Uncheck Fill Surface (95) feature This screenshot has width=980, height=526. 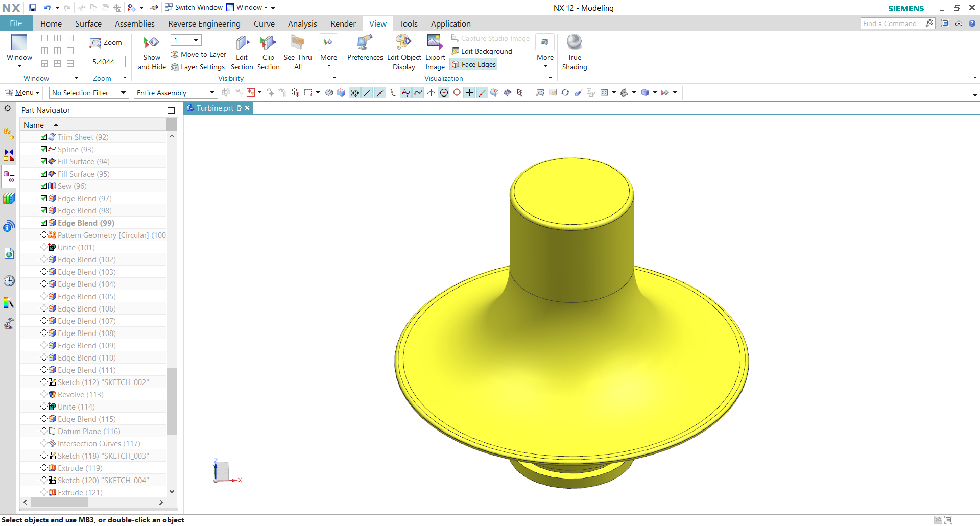(44, 174)
